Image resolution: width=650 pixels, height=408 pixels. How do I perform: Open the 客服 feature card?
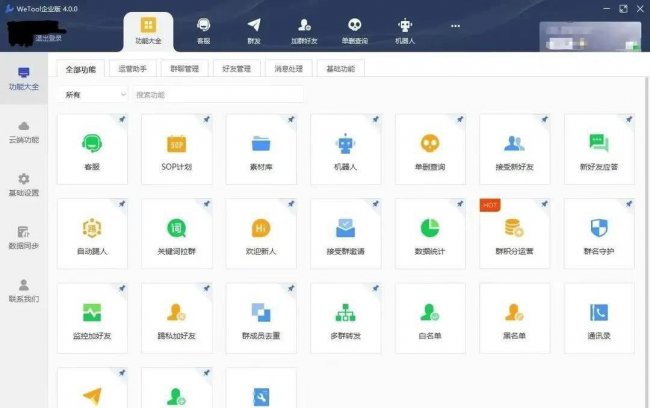pyautogui.click(x=92, y=149)
